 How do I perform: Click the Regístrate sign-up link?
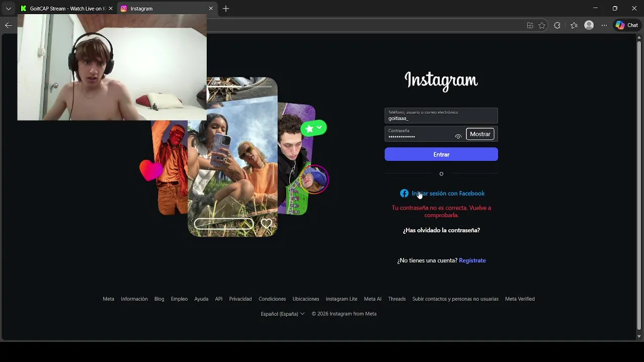coord(472,260)
